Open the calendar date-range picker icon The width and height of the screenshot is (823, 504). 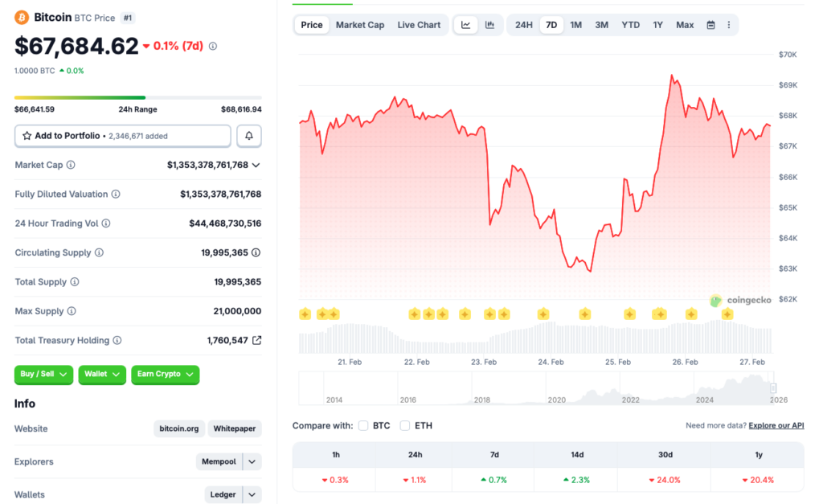point(710,25)
